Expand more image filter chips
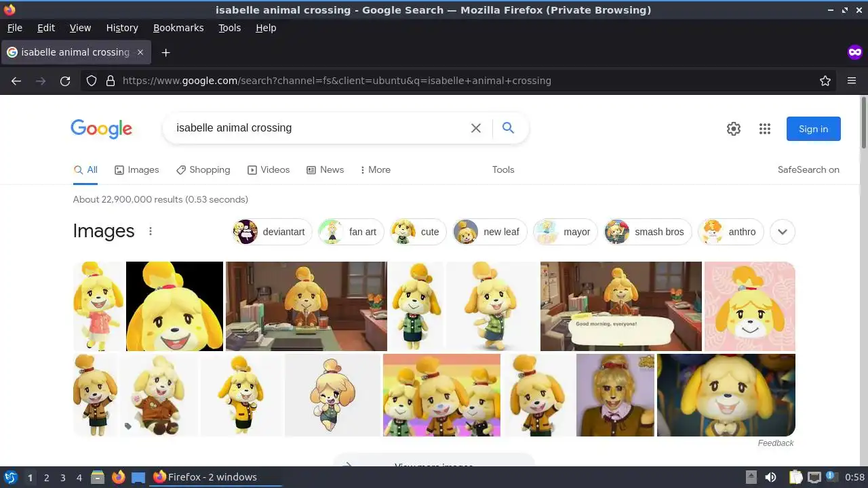The image size is (868, 488). coord(782,232)
